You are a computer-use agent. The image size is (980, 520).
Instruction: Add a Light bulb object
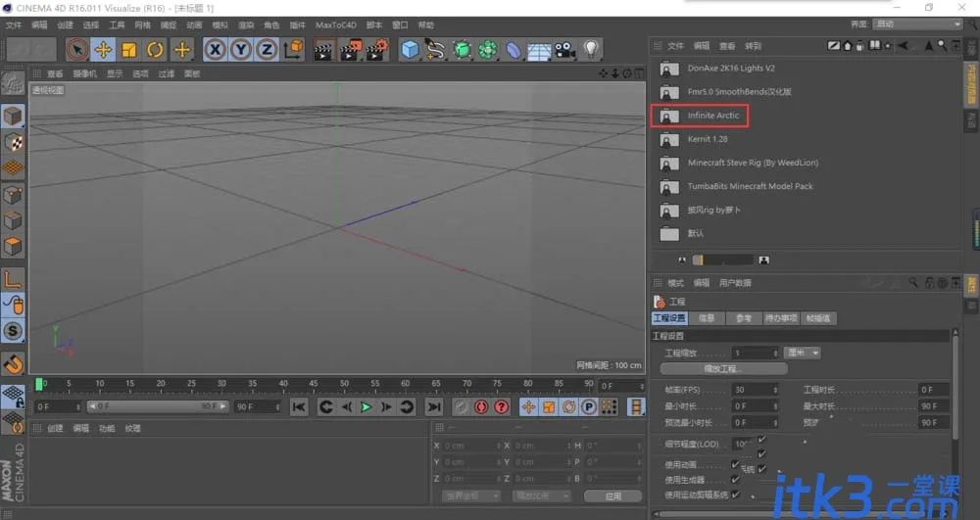(x=591, y=49)
